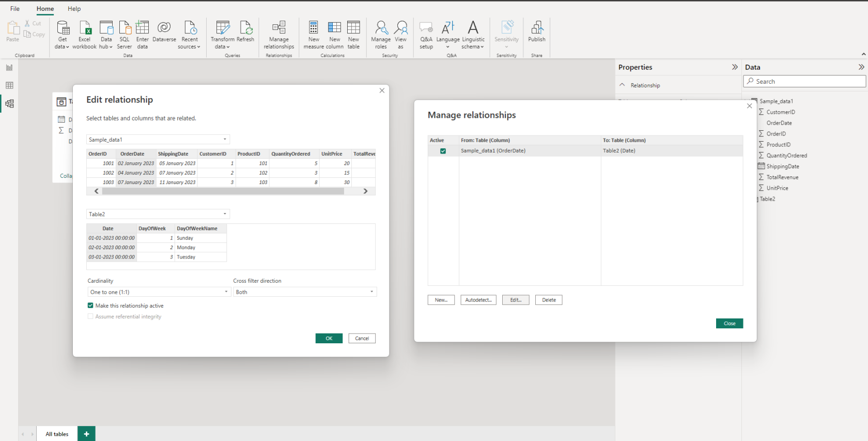Open Manage roles dialog
Viewport: 868px width, 441px height.
pos(381,35)
